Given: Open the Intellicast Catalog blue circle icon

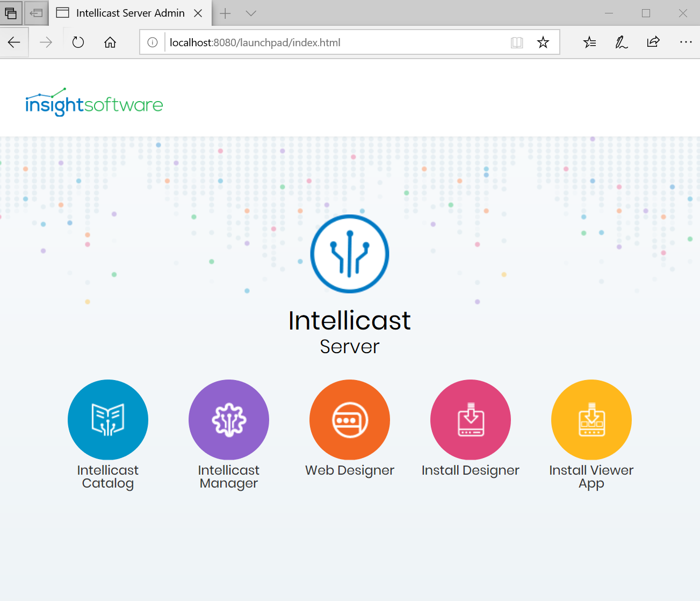Looking at the screenshot, I should (x=108, y=420).
